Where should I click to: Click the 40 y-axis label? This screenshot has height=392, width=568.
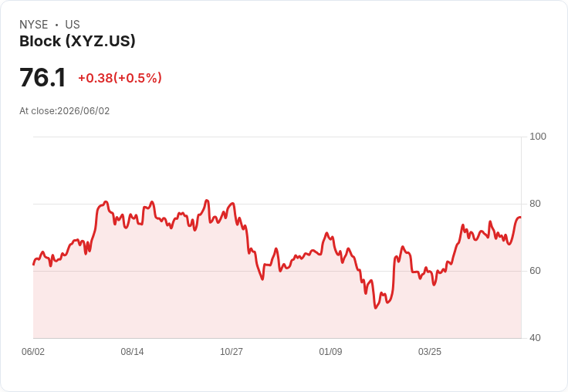tap(535, 338)
